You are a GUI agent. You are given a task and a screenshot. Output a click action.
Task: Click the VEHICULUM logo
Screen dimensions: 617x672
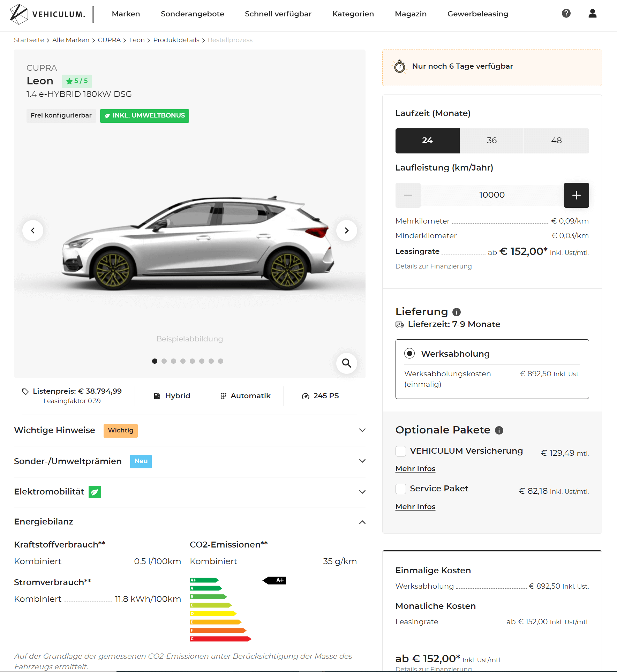(x=47, y=14)
